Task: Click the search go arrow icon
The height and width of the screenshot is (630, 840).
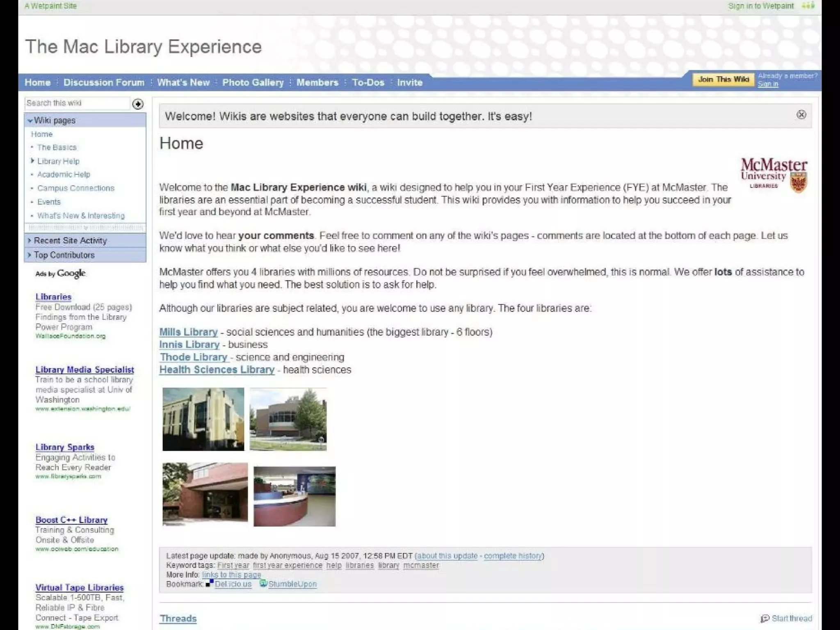Action: [x=138, y=104]
